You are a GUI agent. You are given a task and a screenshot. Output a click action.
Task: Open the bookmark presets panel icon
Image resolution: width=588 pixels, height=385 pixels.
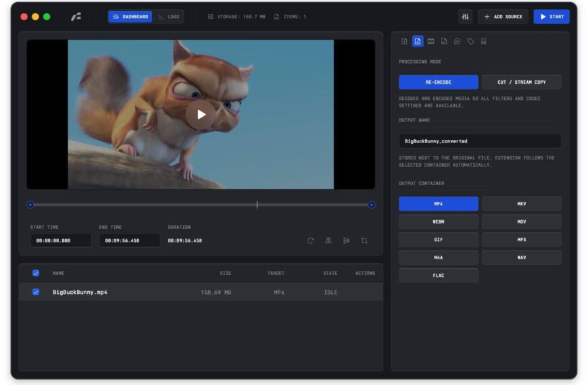click(484, 41)
